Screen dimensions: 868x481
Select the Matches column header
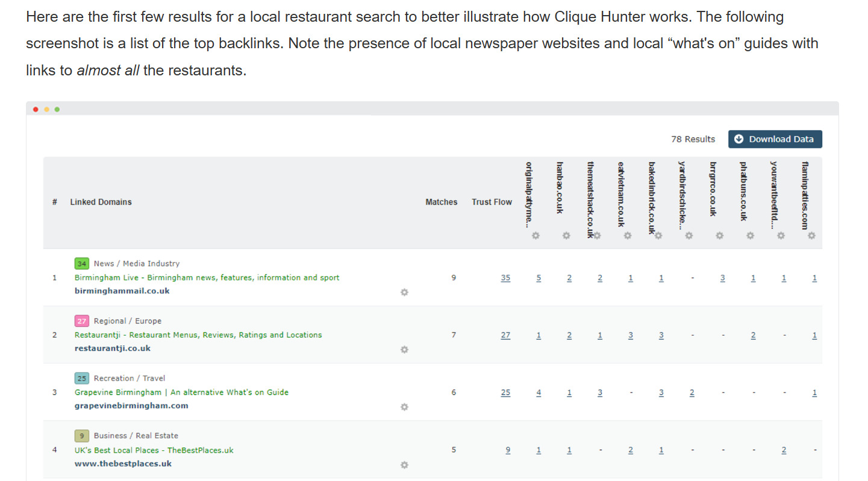tap(442, 202)
